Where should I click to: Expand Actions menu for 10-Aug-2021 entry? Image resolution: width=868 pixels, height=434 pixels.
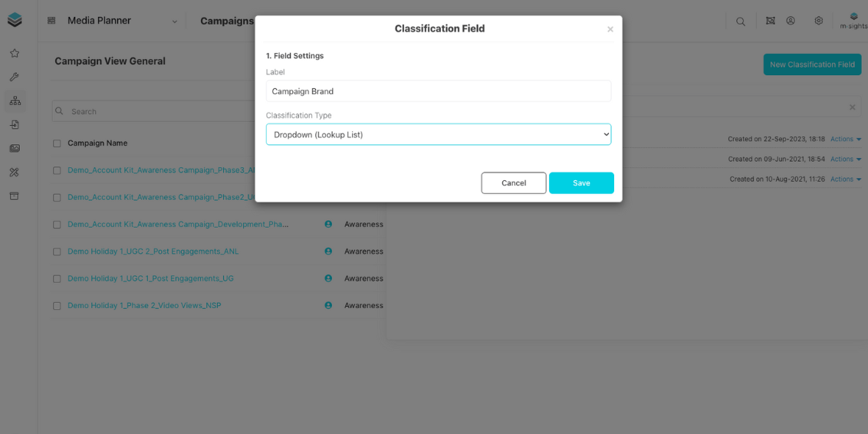(x=846, y=179)
